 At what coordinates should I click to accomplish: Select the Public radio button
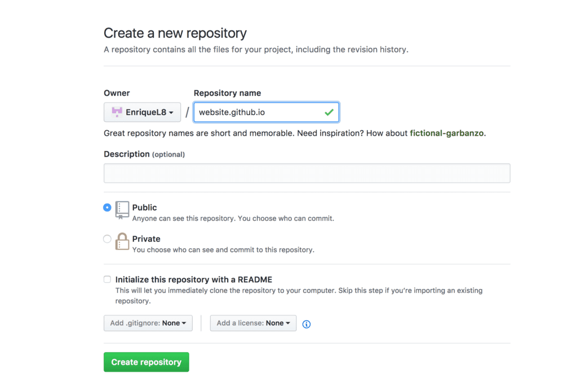coord(107,208)
